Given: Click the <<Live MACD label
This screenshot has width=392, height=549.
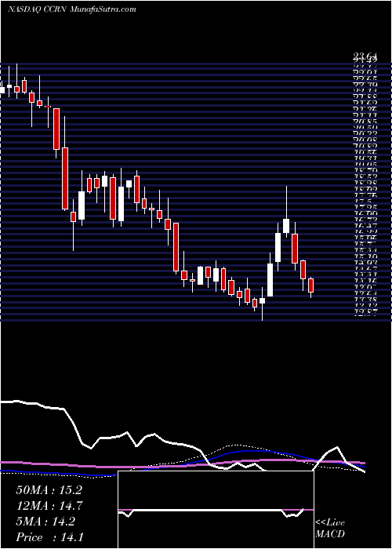Looking at the screenshot, I should (330, 529).
